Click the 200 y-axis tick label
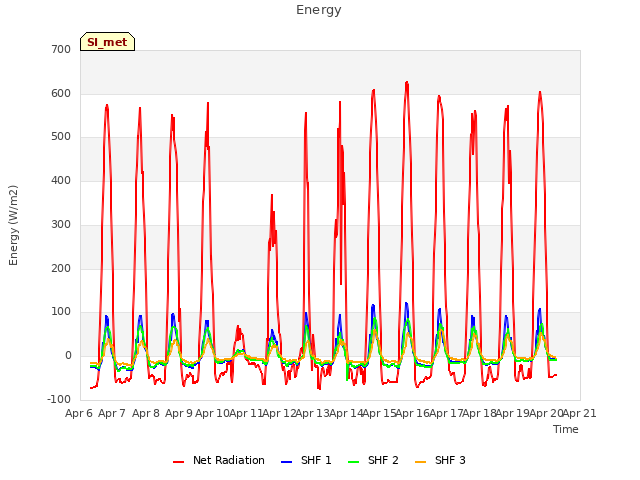The image size is (640, 480). (61, 269)
